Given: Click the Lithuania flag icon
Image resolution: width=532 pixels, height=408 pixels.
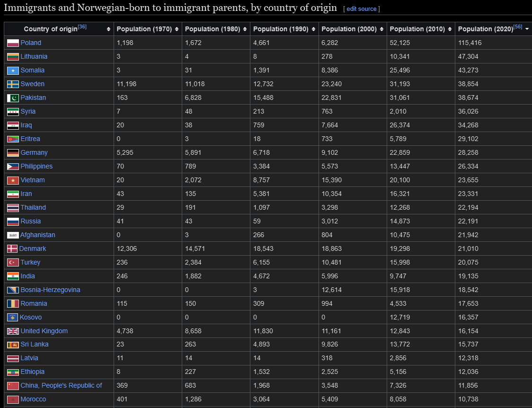Looking at the screenshot, I should click(13, 57).
